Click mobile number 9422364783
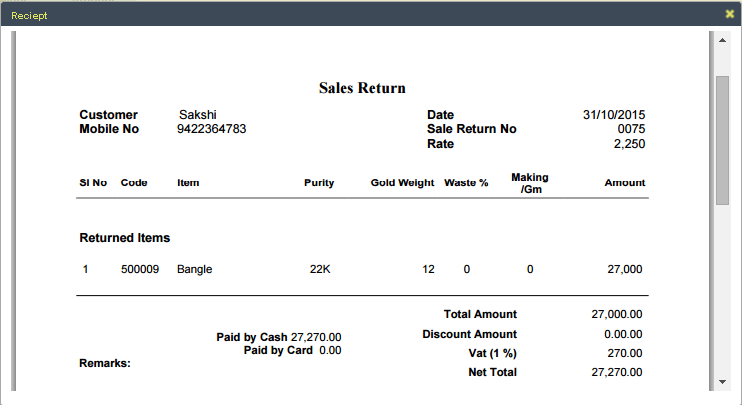This screenshot has width=742, height=405. 212,129
